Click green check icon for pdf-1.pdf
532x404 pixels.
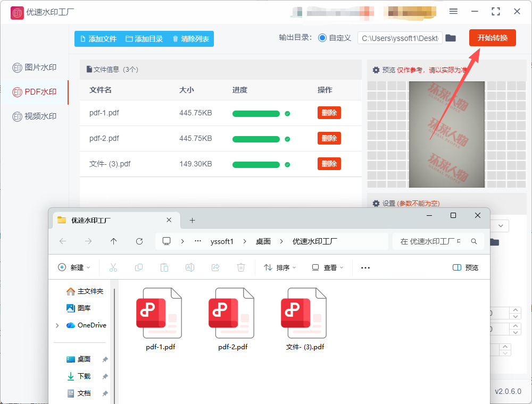click(x=287, y=114)
